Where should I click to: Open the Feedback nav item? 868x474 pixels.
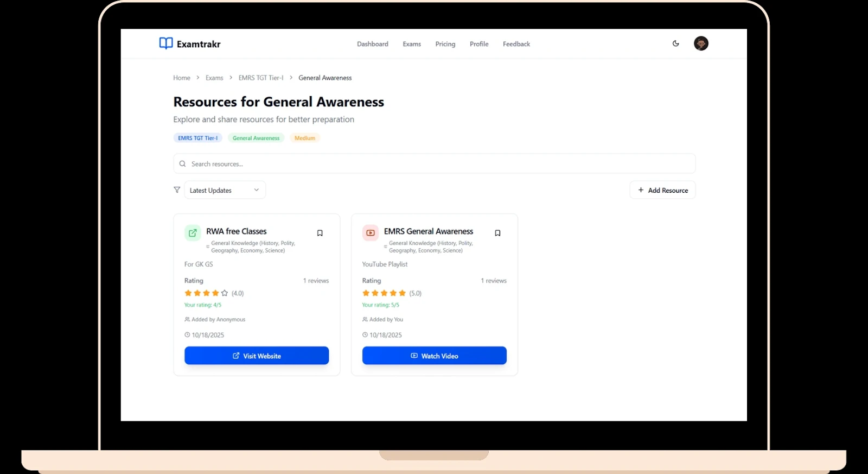[516, 44]
